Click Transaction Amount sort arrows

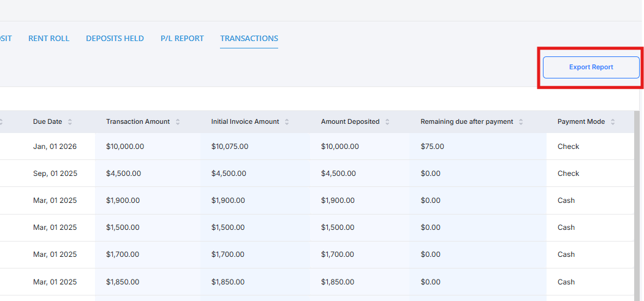tap(178, 122)
